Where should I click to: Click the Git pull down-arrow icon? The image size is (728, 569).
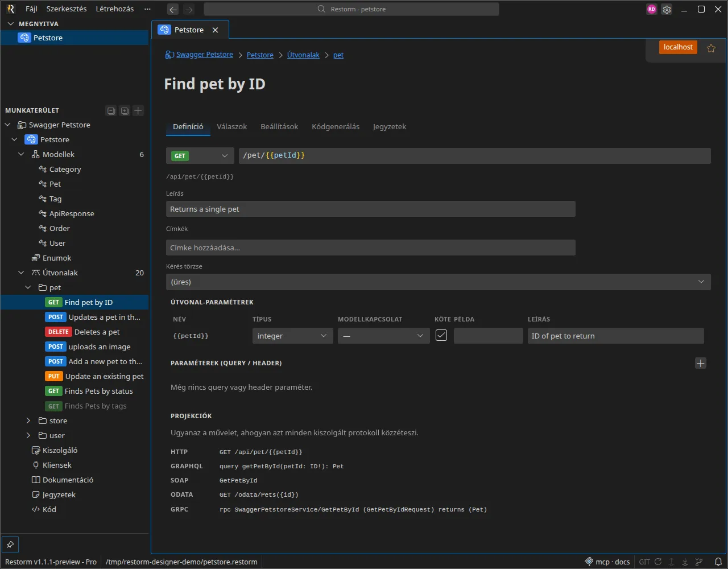tap(686, 562)
